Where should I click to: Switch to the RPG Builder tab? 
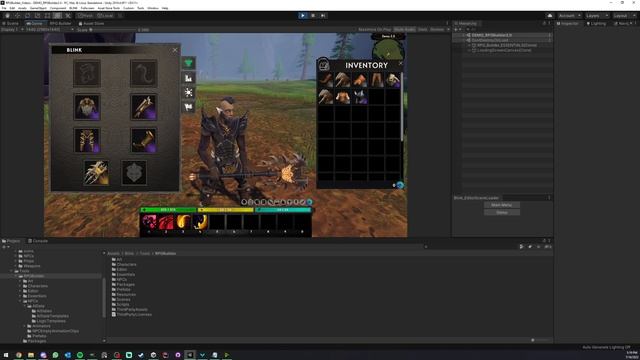(60, 24)
